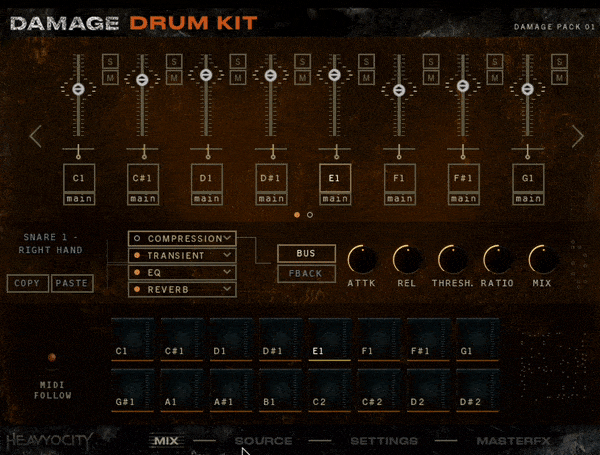Viewport: 600px width, 455px height.
Task: Trigger the C2 drum pad
Action: point(329,390)
